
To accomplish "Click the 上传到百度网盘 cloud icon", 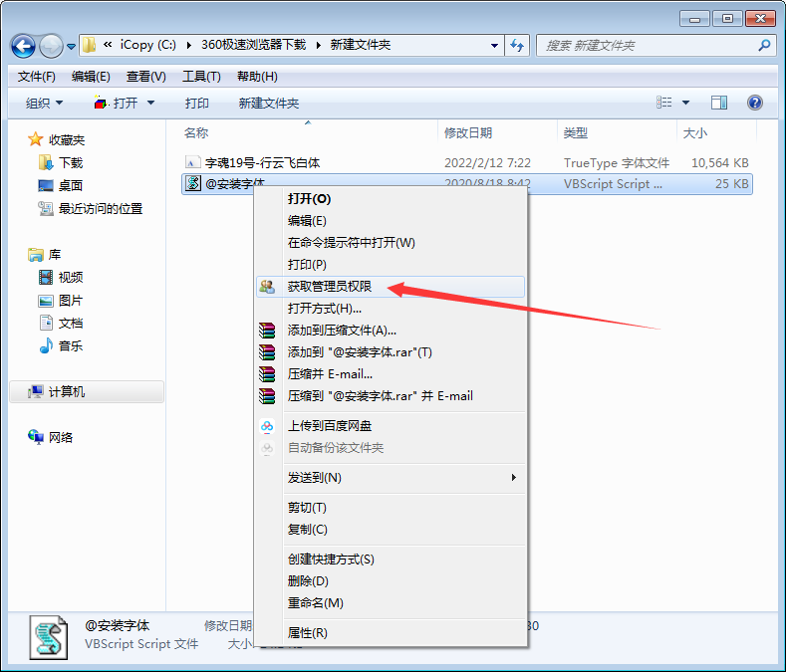I will 266,426.
